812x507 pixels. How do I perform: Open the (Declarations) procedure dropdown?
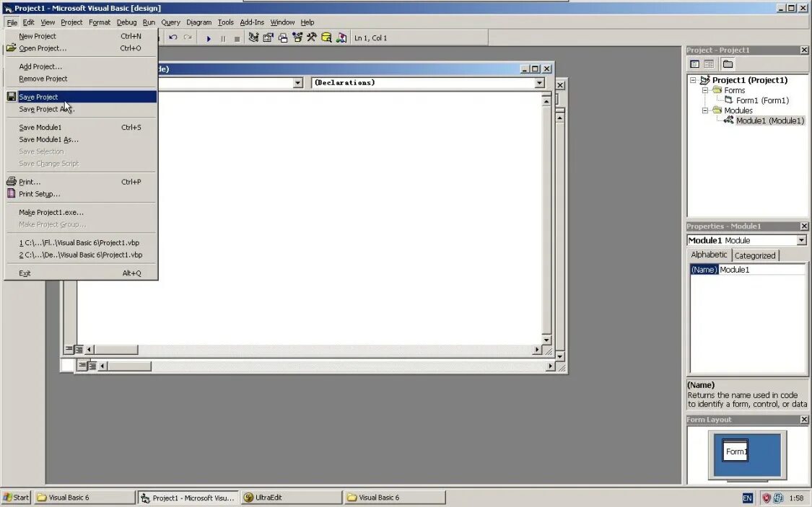pos(539,83)
